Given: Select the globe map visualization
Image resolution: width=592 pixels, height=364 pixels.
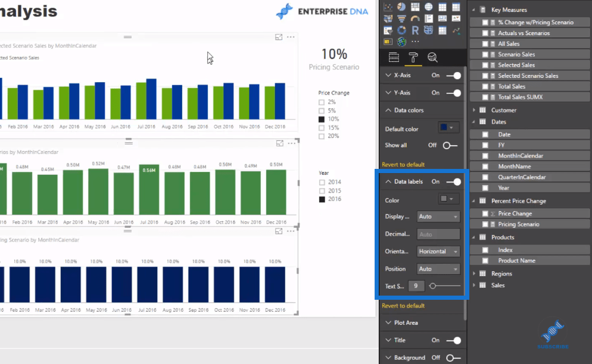Looking at the screenshot, I should tap(429, 7).
